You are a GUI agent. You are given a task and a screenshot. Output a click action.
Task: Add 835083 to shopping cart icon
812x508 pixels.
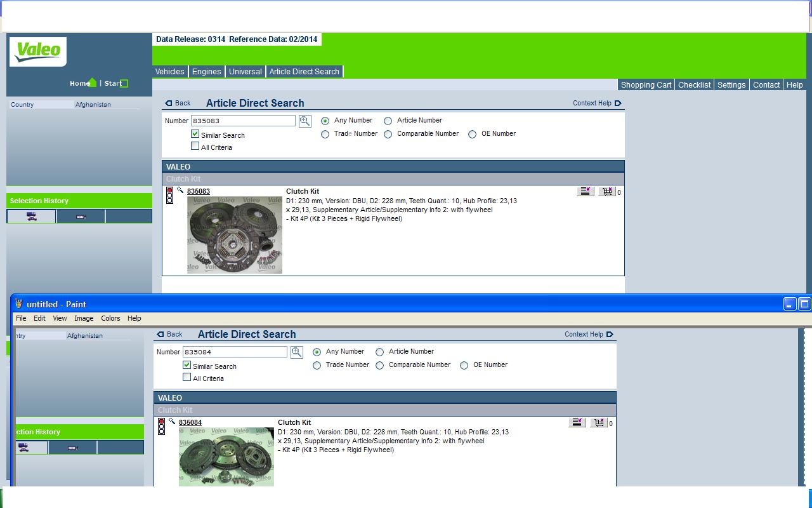607,191
